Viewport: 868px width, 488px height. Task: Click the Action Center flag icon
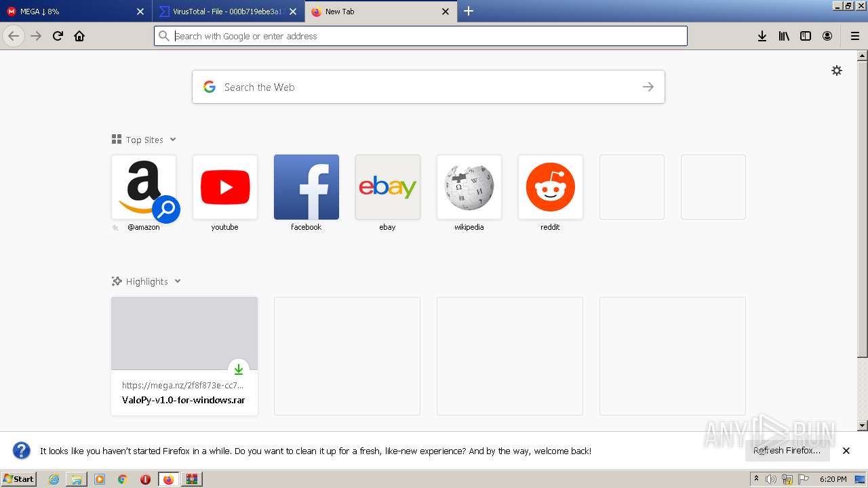804,479
